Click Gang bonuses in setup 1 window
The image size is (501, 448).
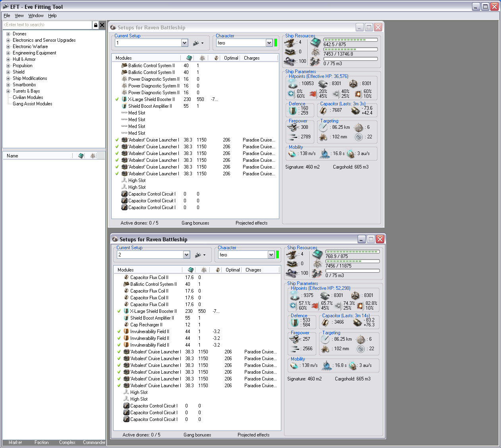tap(195, 223)
